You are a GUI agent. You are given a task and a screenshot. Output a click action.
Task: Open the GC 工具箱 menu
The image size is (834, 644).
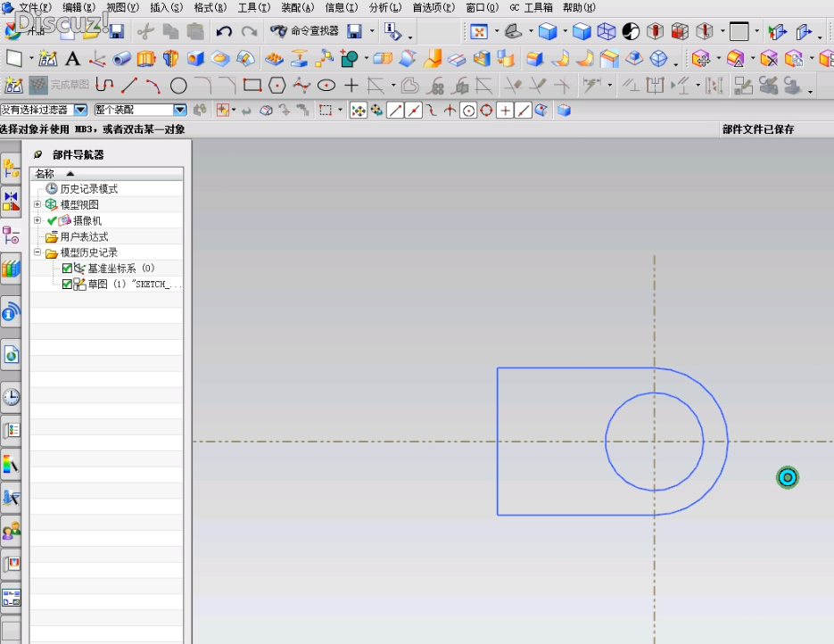pos(532,7)
